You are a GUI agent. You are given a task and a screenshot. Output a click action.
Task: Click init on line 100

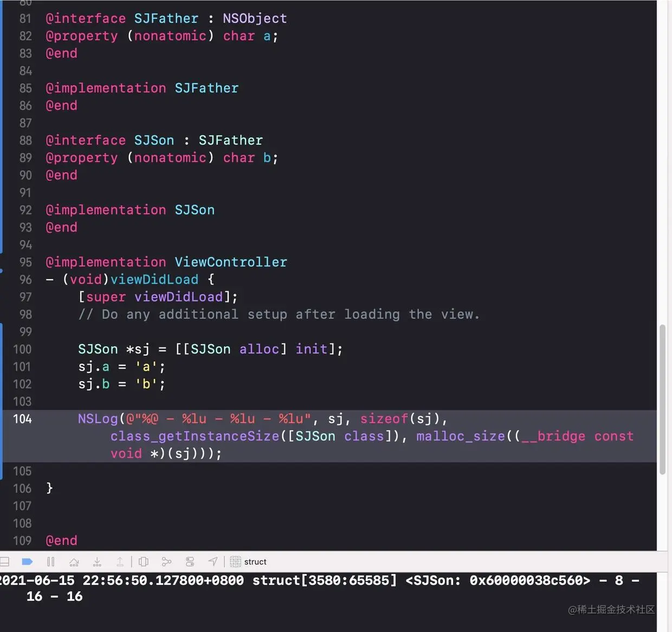(x=312, y=349)
